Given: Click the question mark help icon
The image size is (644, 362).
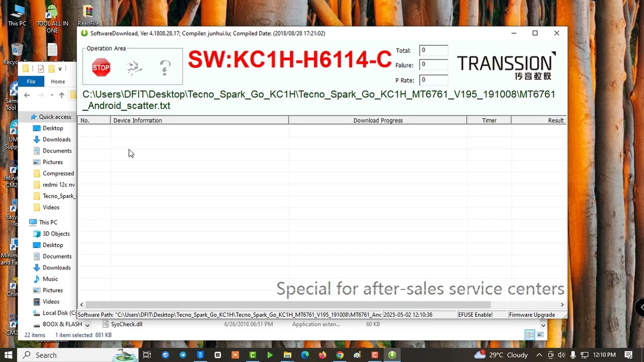Looking at the screenshot, I should (x=166, y=67).
